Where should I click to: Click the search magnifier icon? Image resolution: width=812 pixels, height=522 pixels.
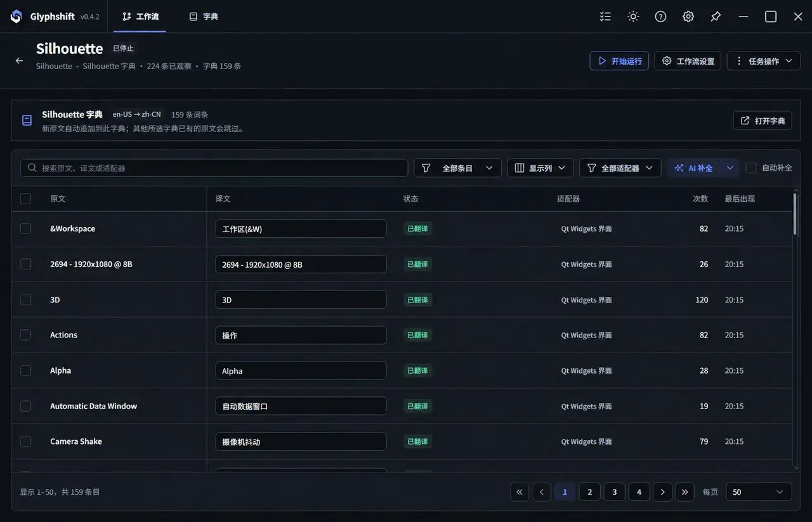32,168
